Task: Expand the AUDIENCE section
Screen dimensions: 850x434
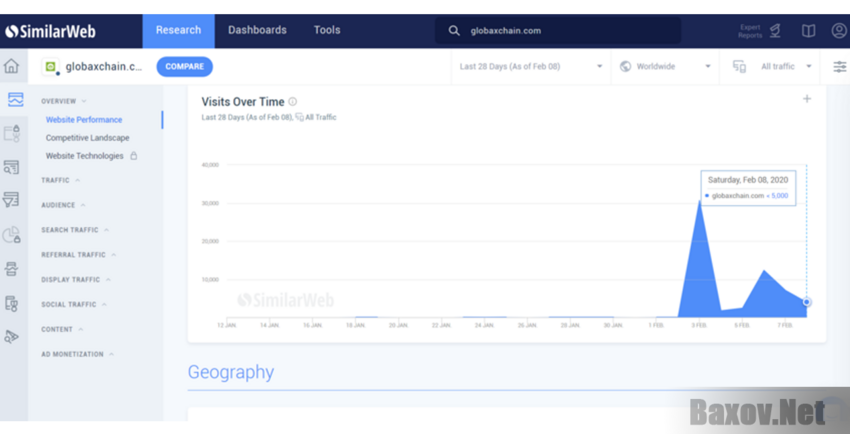Action: click(x=63, y=205)
